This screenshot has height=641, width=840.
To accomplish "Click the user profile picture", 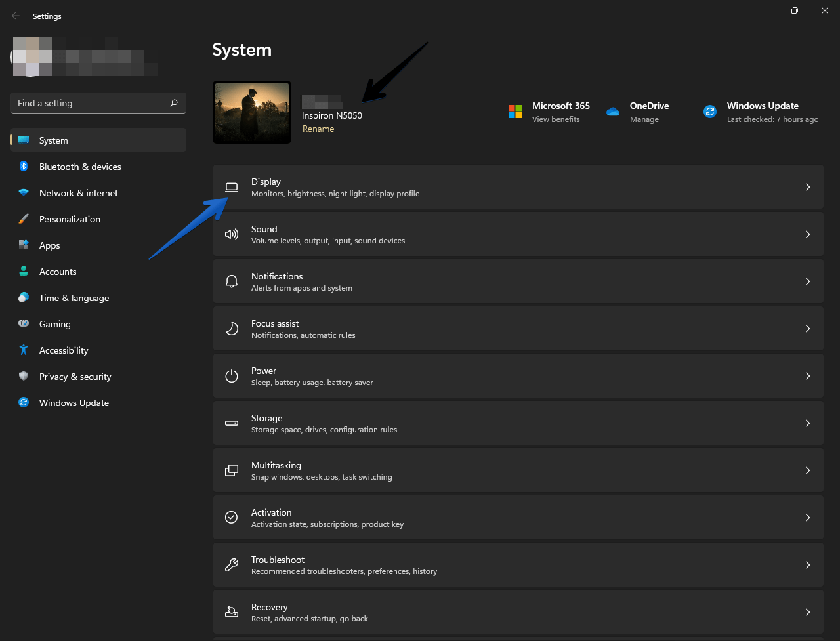I will (33, 56).
